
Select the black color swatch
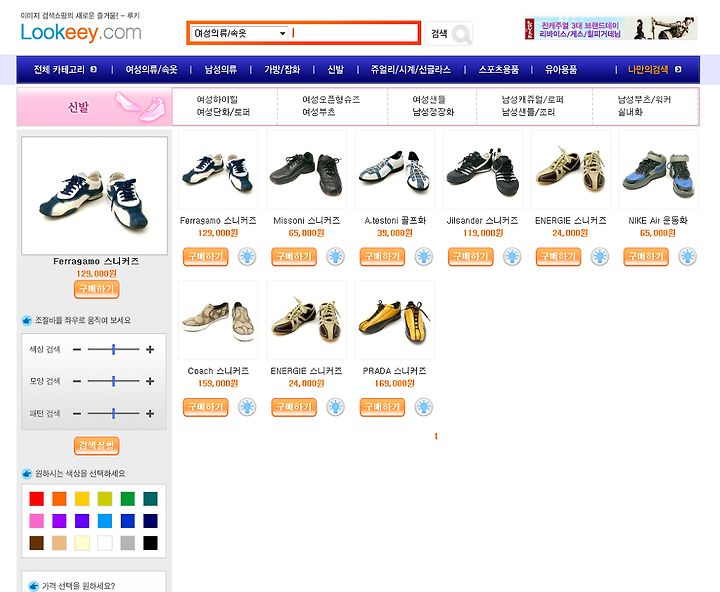pyautogui.click(x=150, y=543)
